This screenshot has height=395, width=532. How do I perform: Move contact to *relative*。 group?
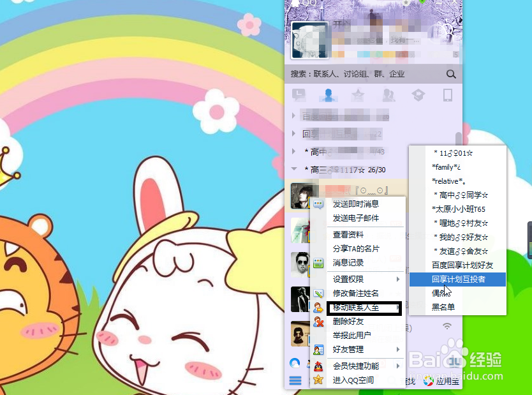(457, 181)
